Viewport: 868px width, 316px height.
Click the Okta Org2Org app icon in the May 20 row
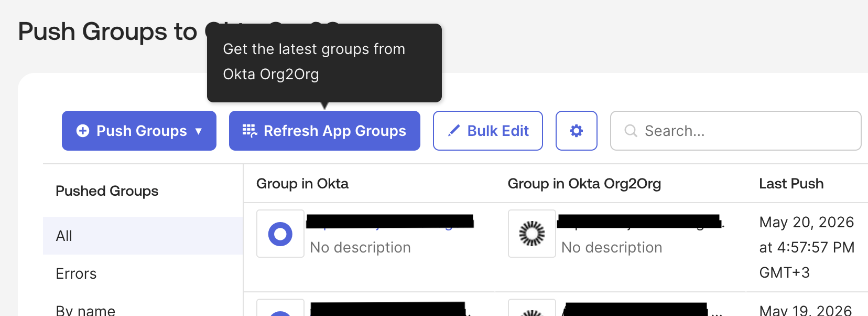pos(532,234)
